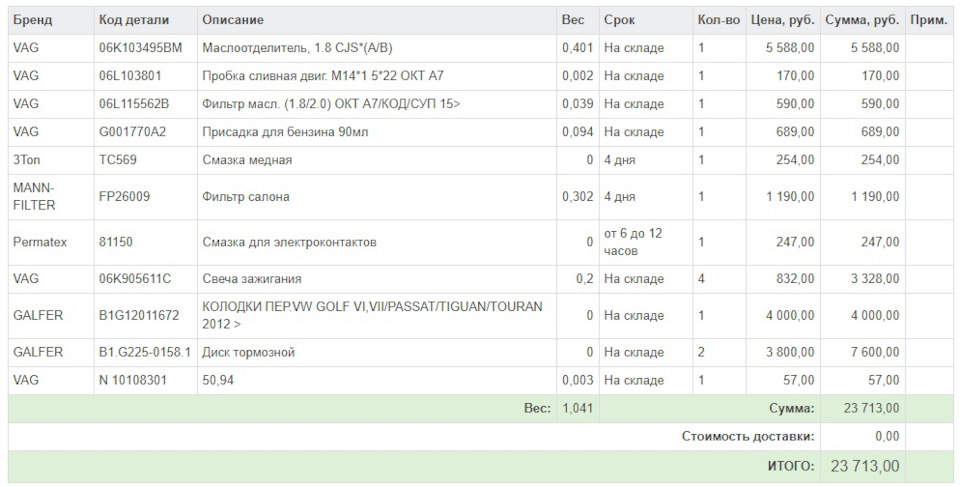960x487 pixels.
Task: Click description Маслоотделитель, 1.8 CJS*(A/B)
Action: pos(298,48)
